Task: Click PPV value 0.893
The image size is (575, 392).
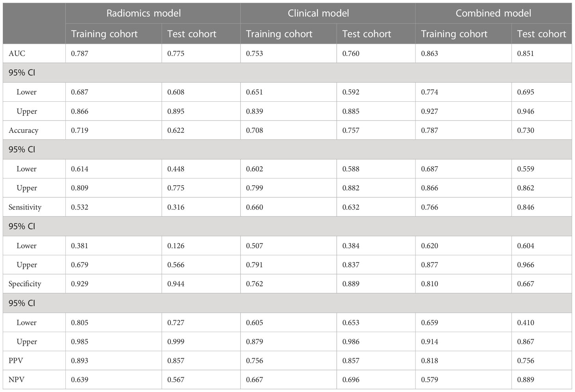Action: coord(80,361)
